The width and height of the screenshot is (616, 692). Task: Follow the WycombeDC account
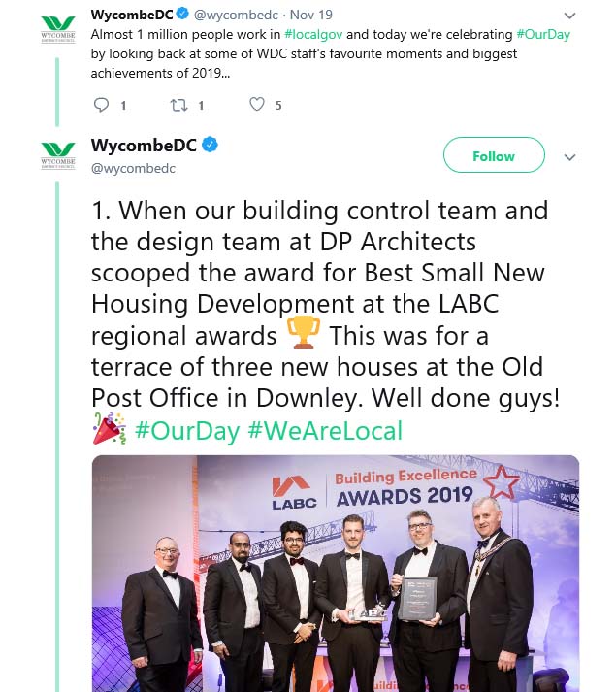pos(494,155)
